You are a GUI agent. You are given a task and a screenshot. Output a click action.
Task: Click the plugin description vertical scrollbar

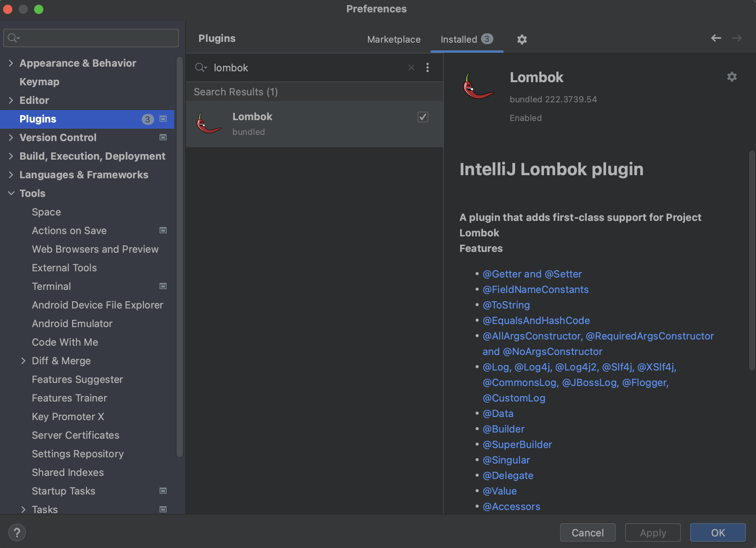tap(752, 260)
